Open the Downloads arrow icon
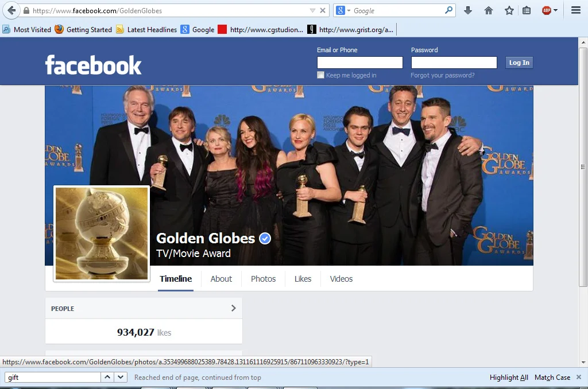The height and width of the screenshot is (389, 588). click(467, 10)
